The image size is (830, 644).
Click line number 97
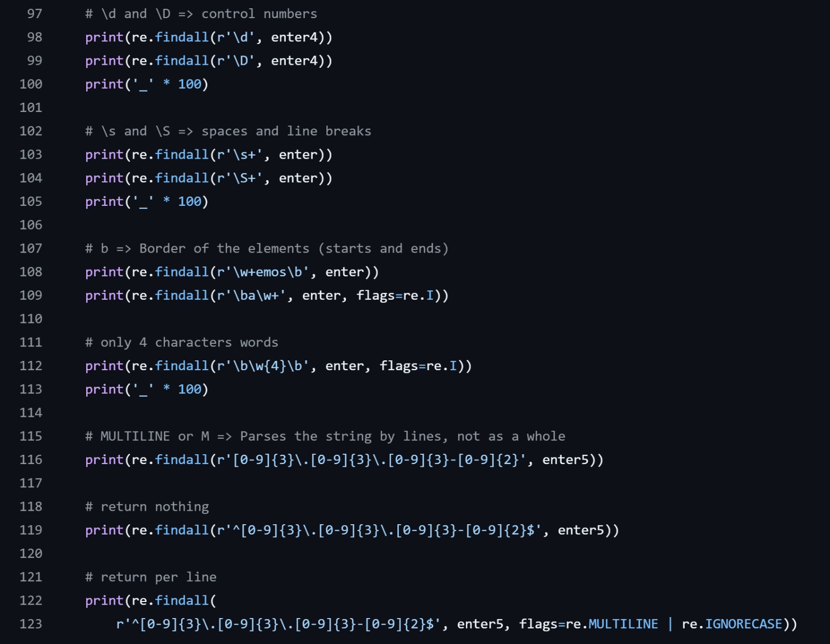[34, 14]
